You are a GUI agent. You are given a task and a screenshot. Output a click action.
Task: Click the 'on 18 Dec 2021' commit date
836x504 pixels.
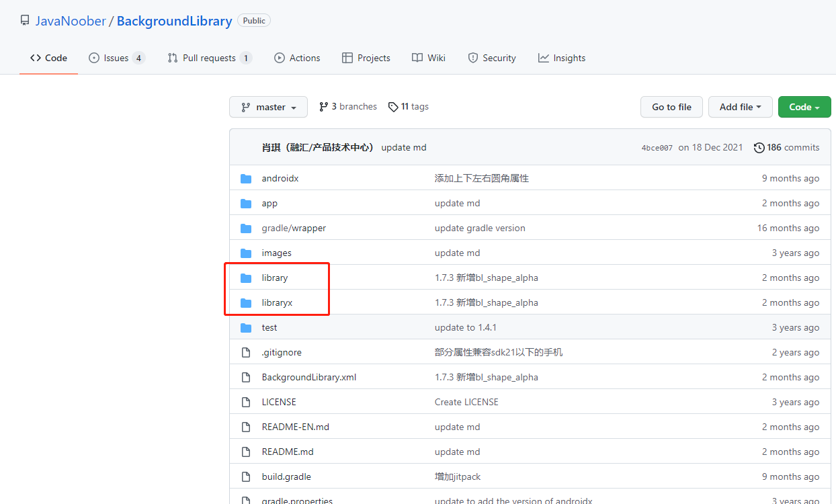[710, 148]
